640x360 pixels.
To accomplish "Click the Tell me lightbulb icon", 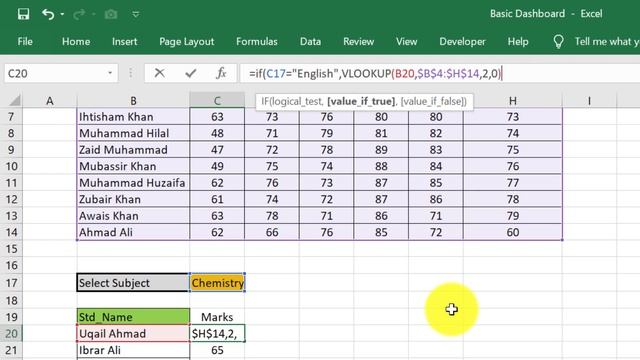I will tap(558, 41).
